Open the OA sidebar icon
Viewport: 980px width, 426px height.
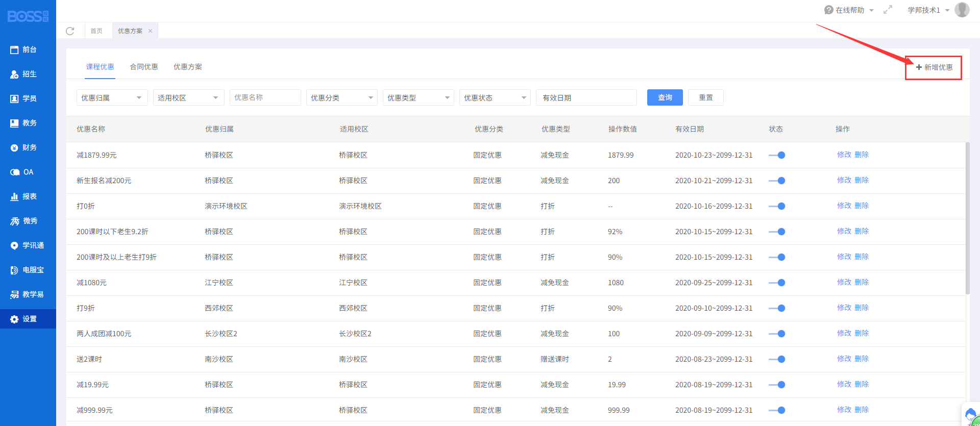(15, 172)
